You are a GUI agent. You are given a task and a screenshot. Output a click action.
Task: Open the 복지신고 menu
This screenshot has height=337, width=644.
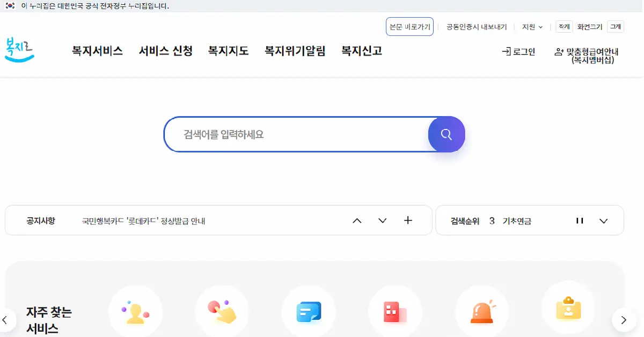[362, 51]
